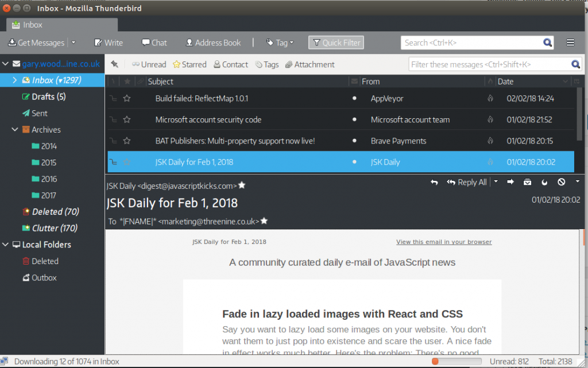
Task: Click the Forward arrow in message header
Action: tap(510, 182)
